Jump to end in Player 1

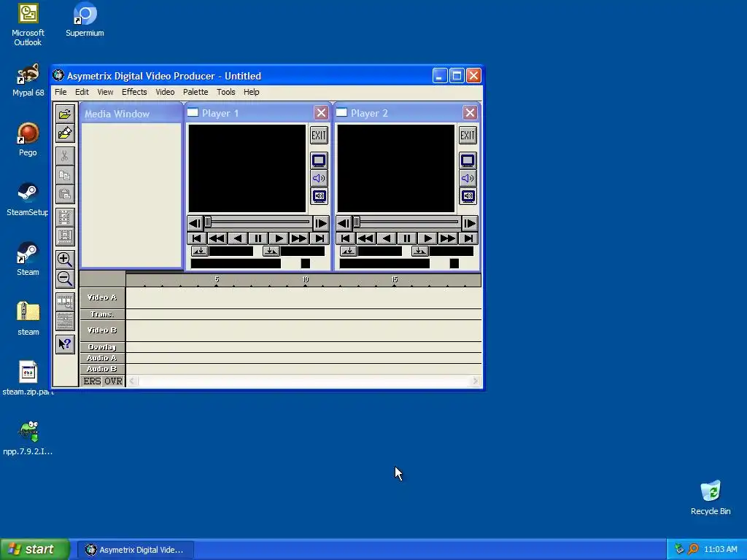click(320, 238)
